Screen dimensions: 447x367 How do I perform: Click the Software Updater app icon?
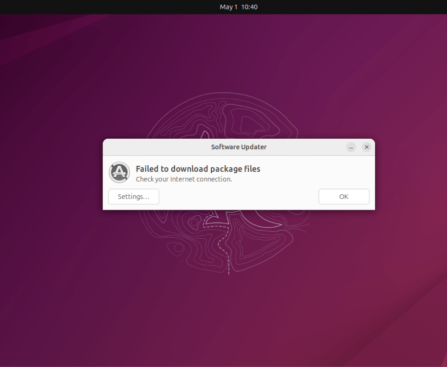coord(119,172)
